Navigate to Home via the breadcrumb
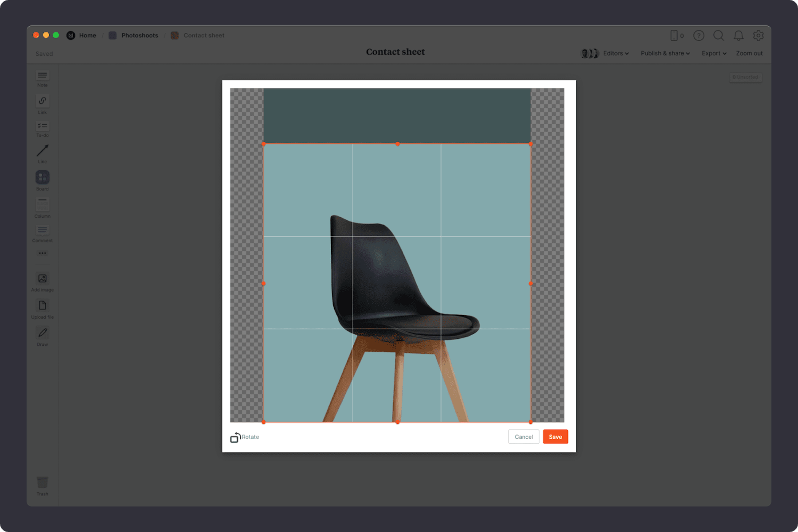Screen dimensions: 798x532 point(87,35)
